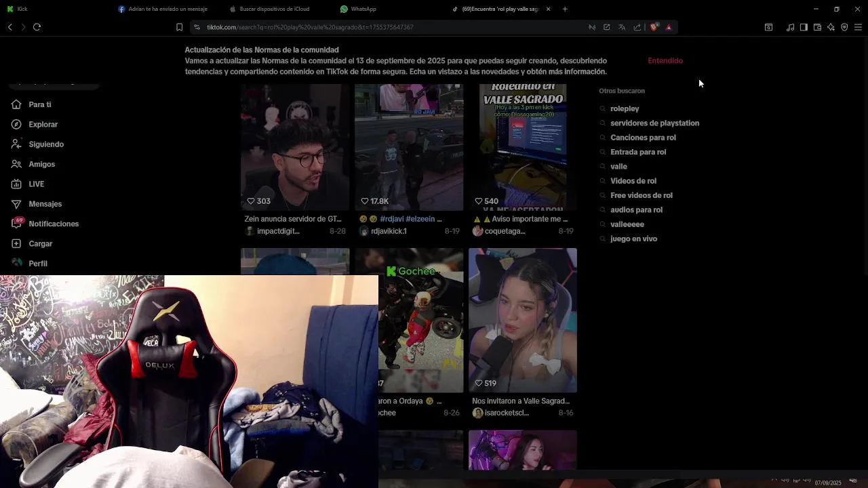Click the 17.8K likes count
The image size is (868, 488).
pos(374,201)
